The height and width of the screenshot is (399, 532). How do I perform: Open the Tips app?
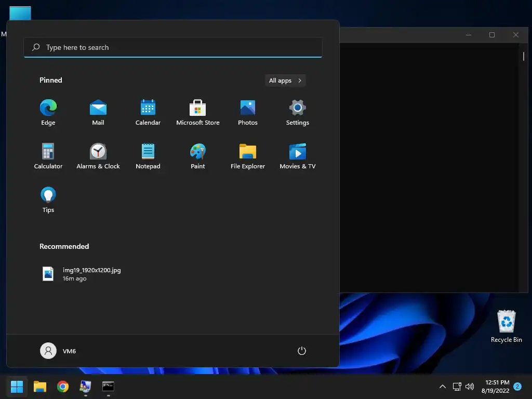tap(48, 200)
